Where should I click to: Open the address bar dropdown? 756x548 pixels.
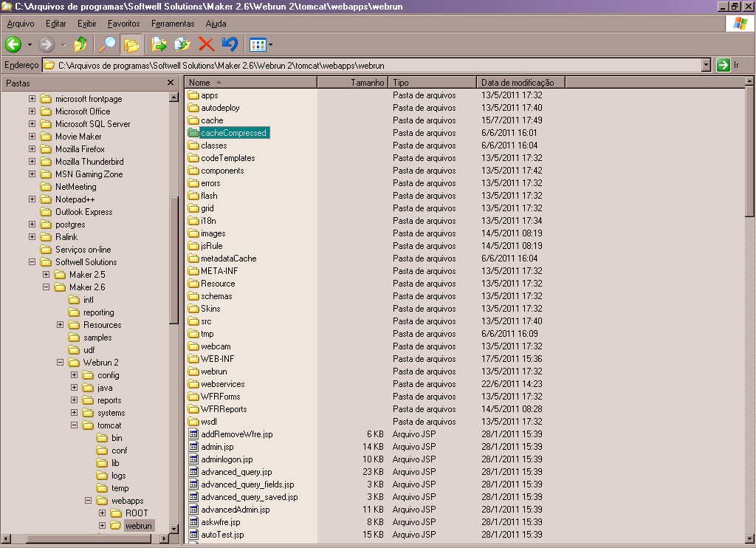[707, 65]
